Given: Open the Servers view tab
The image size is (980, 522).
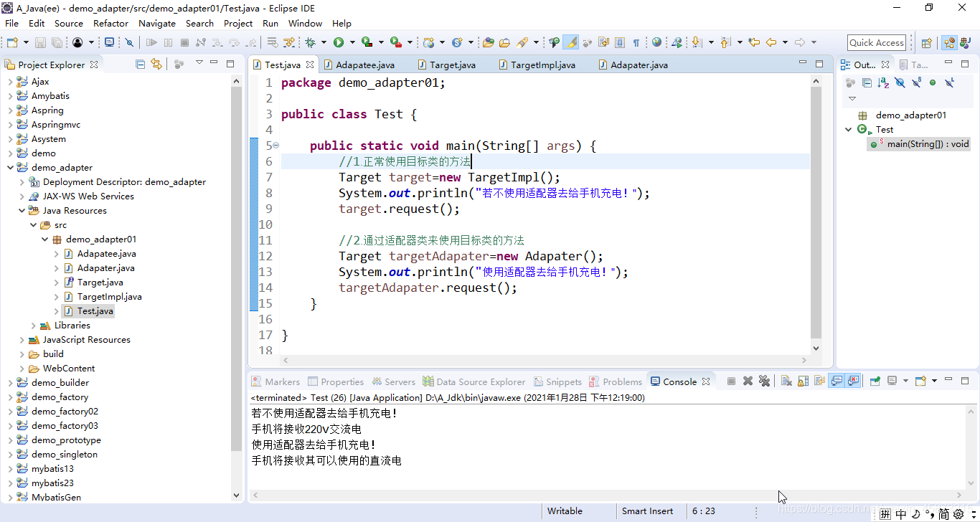Looking at the screenshot, I should coord(392,381).
